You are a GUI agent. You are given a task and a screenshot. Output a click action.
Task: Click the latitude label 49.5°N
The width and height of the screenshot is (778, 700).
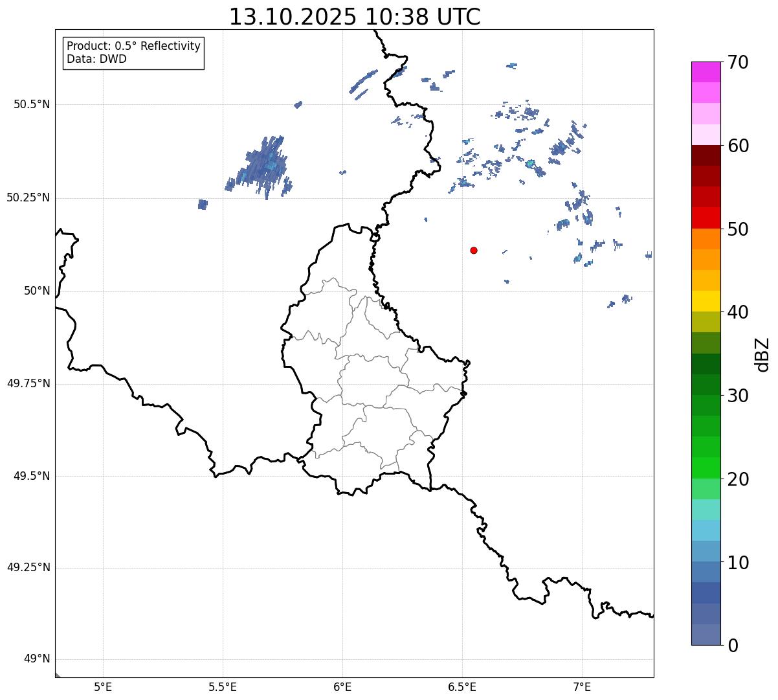(32, 476)
